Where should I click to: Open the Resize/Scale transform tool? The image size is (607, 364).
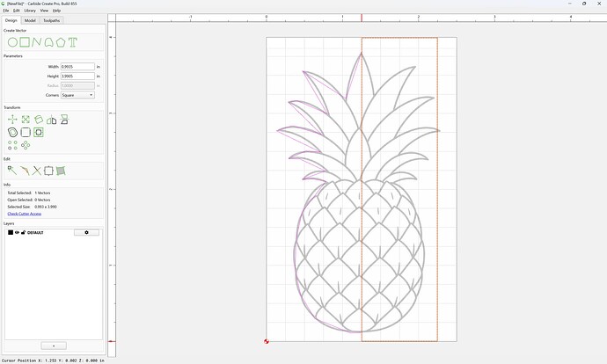(x=26, y=120)
